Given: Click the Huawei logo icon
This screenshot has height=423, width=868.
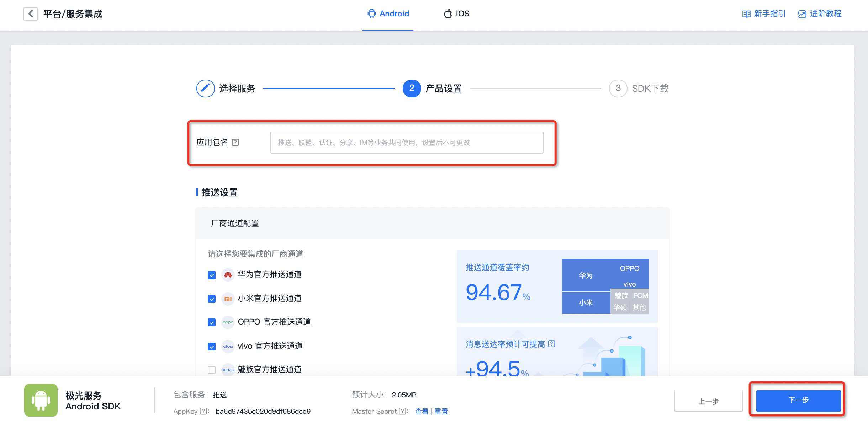Looking at the screenshot, I should pyautogui.click(x=228, y=274).
